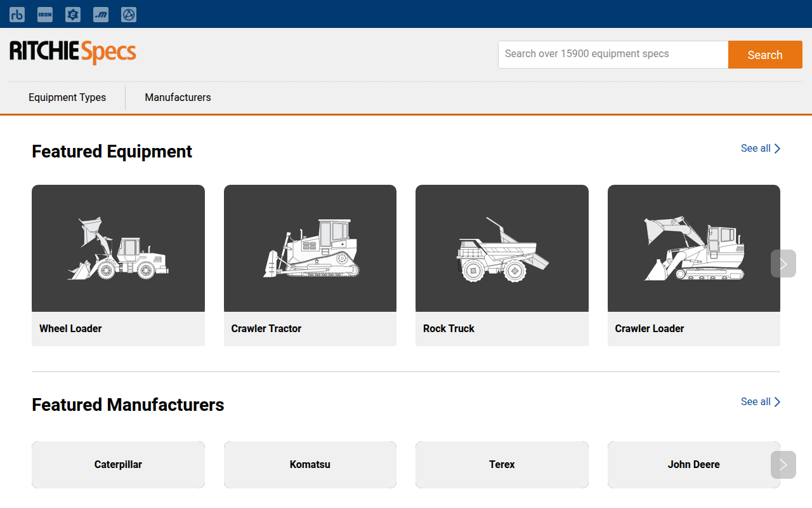Advance Featured Equipment carousel with next arrow

[783, 264]
